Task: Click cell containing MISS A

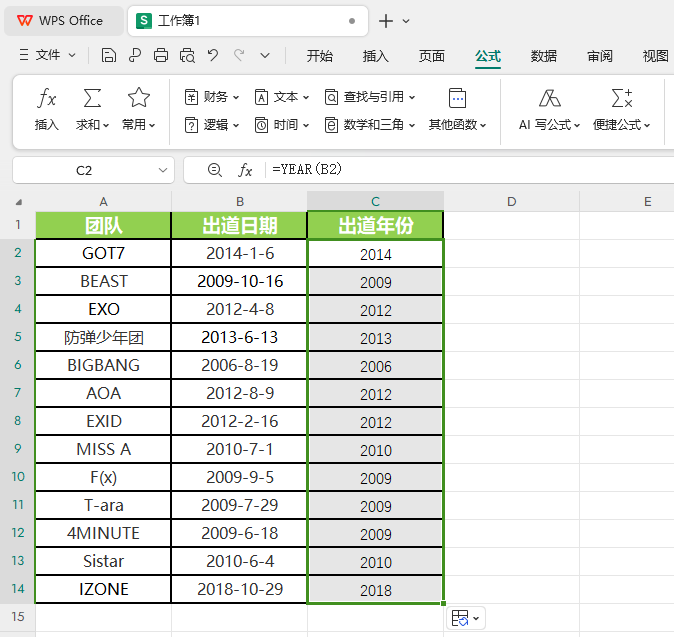Action: click(x=103, y=449)
